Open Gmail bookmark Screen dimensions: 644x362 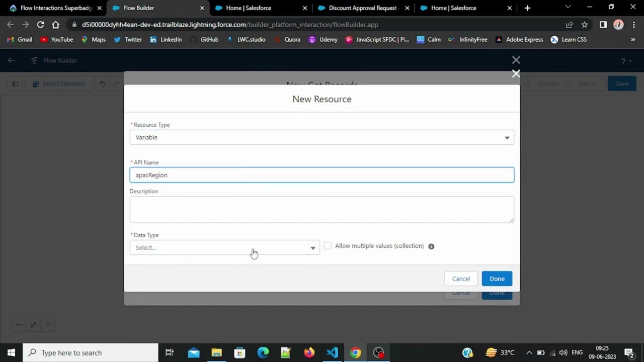click(x=20, y=40)
